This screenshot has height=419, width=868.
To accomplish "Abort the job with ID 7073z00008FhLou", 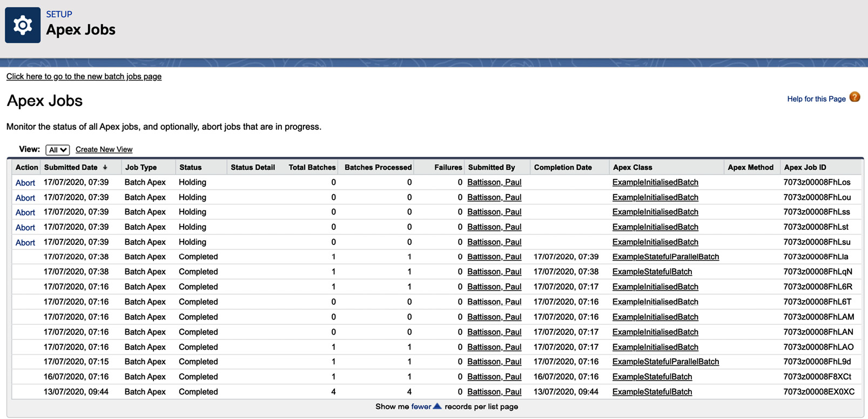I will click(25, 198).
